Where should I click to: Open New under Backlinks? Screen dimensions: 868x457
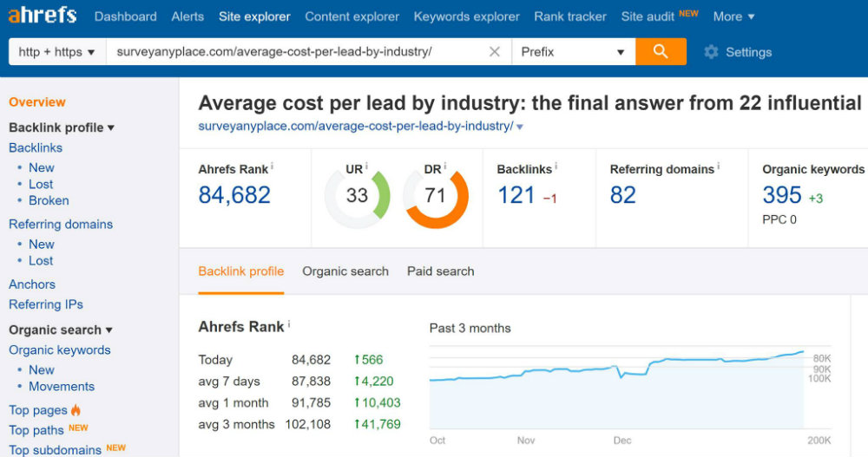click(42, 167)
